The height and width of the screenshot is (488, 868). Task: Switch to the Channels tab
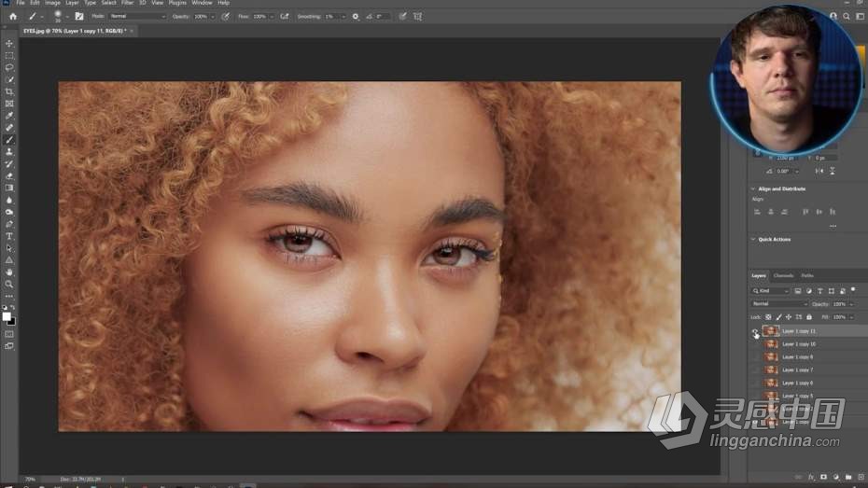click(x=783, y=275)
